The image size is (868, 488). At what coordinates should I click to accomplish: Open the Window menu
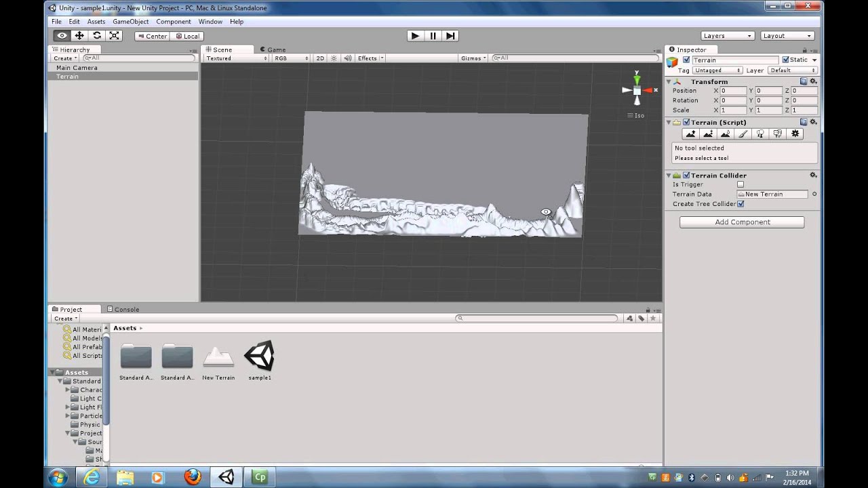210,22
